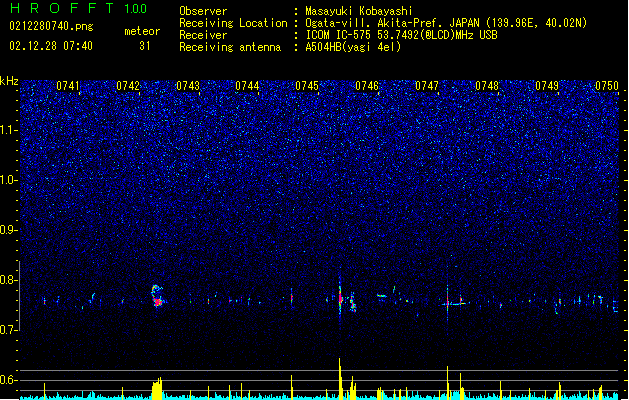This screenshot has height=400, width=629.
Task: Click the 1.1 kHz axis label
Action: click(x=8, y=130)
